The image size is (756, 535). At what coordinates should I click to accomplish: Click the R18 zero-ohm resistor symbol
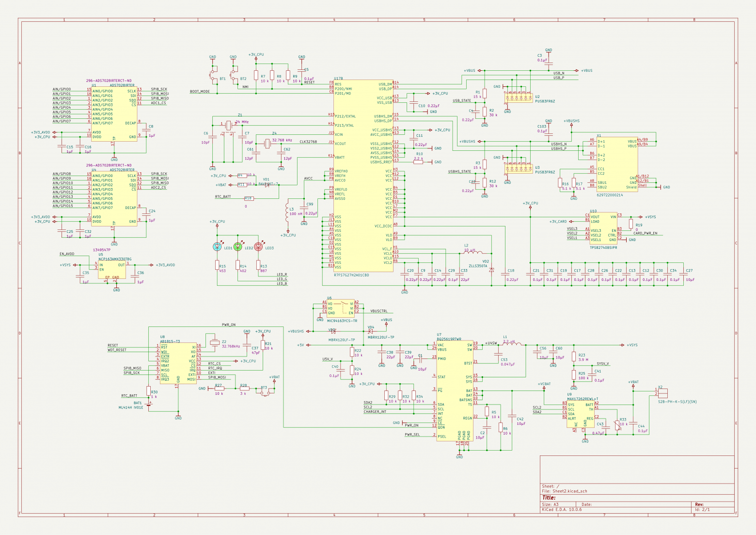(x=249, y=198)
